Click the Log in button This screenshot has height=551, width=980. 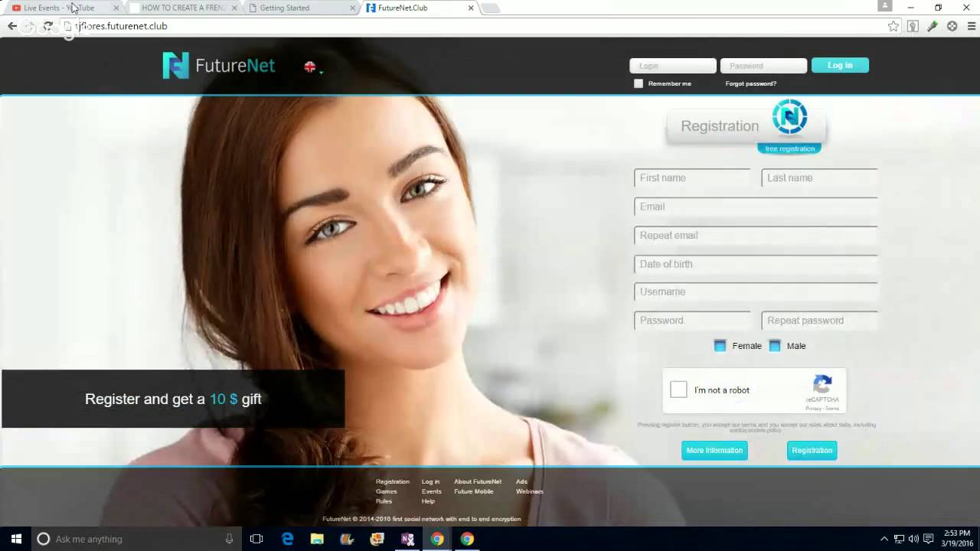(840, 65)
